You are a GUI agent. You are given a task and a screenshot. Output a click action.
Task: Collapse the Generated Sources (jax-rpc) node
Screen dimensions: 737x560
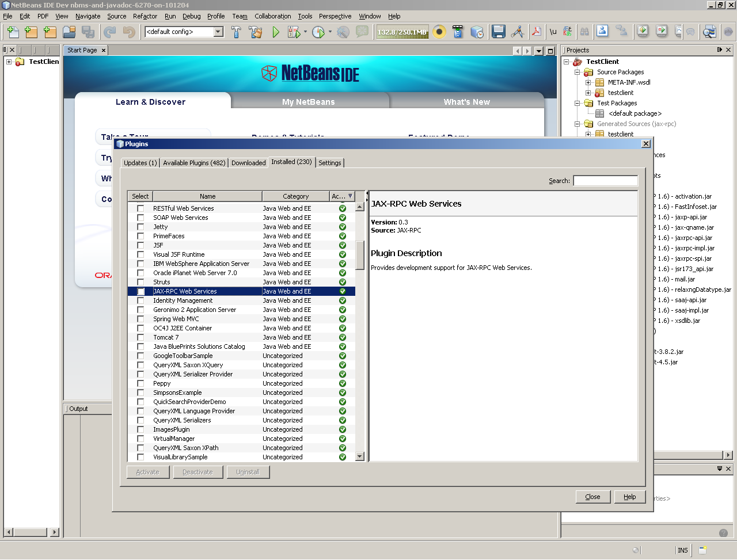(x=577, y=124)
